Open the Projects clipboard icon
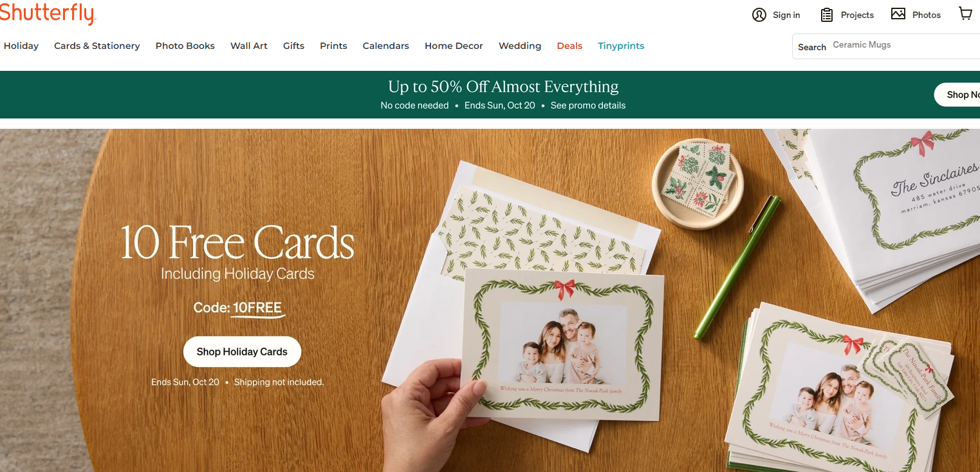 point(827,15)
